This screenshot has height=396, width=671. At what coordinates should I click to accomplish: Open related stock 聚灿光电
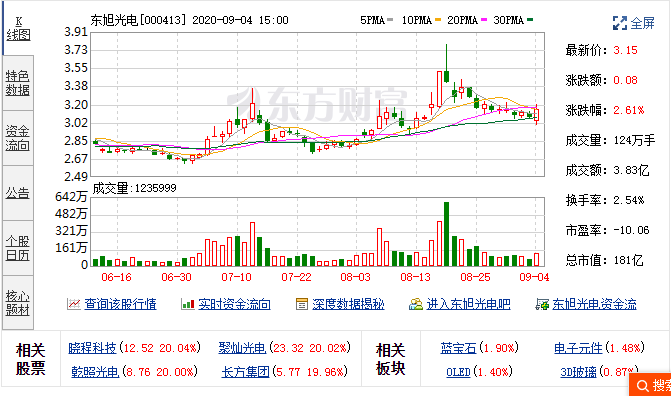pyautogui.click(x=242, y=348)
